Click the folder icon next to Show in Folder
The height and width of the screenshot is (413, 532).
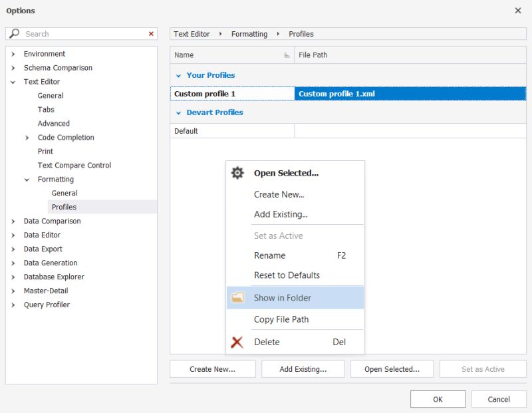click(238, 297)
